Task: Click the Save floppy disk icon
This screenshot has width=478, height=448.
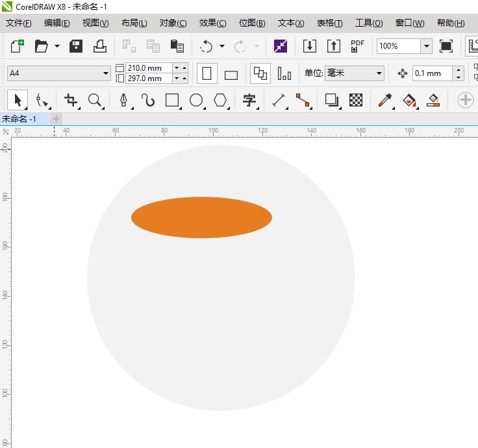Action: [76, 46]
